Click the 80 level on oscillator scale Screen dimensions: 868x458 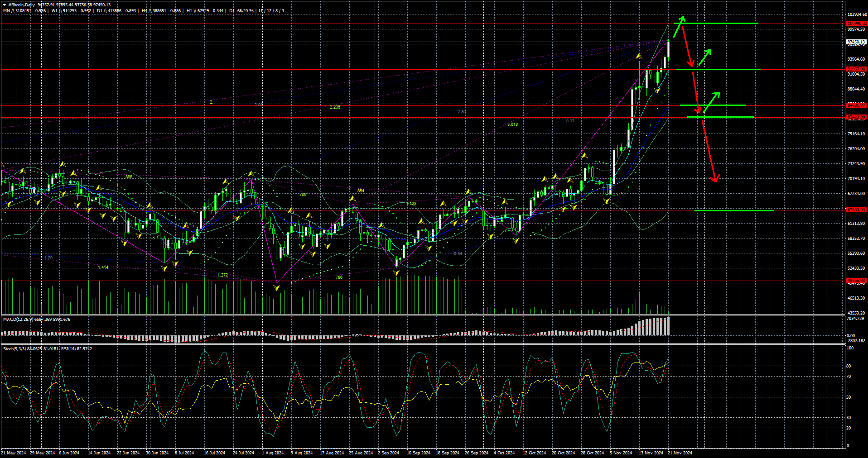pos(849,366)
